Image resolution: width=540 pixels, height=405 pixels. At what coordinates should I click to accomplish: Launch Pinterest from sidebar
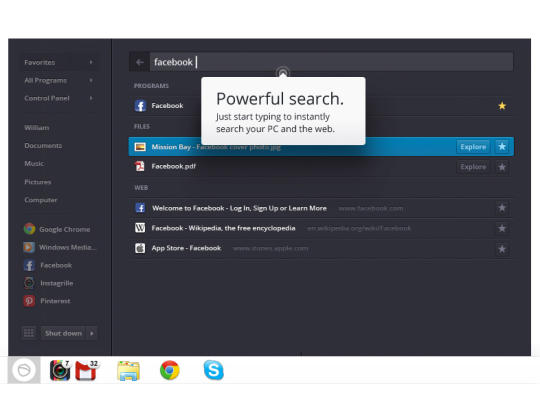47,301
